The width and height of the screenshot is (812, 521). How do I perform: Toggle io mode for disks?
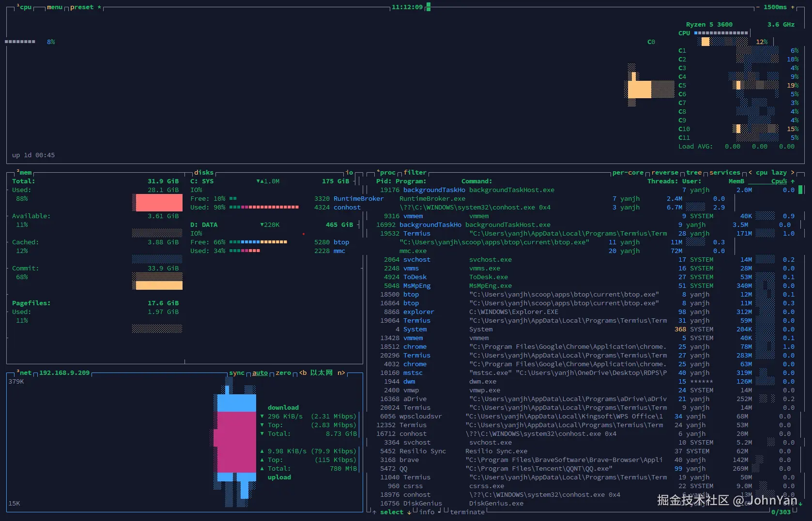(x=349, y=173)
